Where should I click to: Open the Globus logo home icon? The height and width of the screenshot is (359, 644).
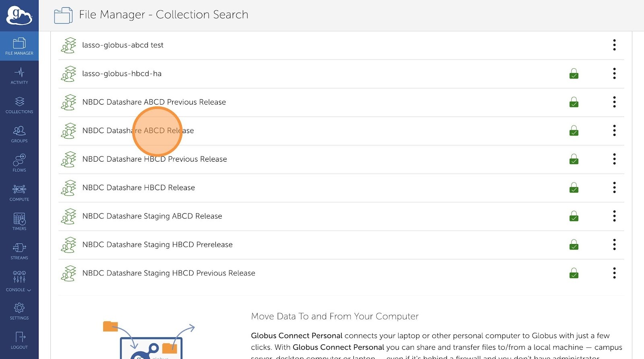pyautogui.click(x=19, y=15)
